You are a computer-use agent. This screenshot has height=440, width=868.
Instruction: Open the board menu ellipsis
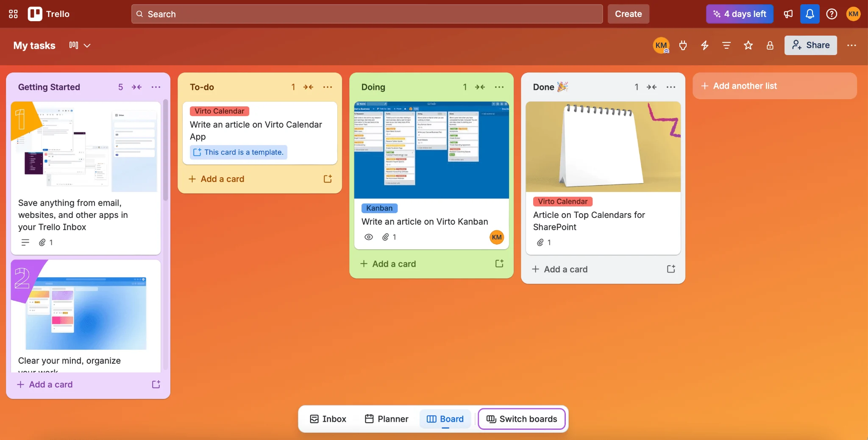tap(851, 45)
